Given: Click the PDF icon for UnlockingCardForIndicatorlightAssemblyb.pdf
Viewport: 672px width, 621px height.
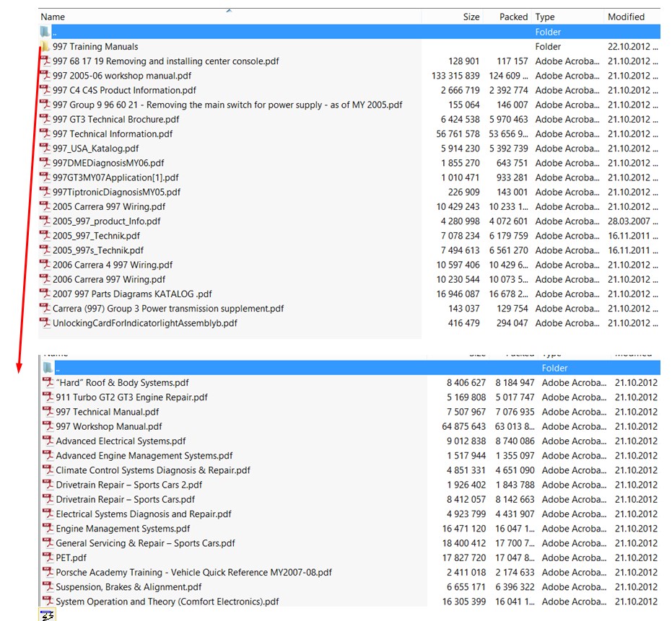Looking at the screenshot, I should 45,323.
